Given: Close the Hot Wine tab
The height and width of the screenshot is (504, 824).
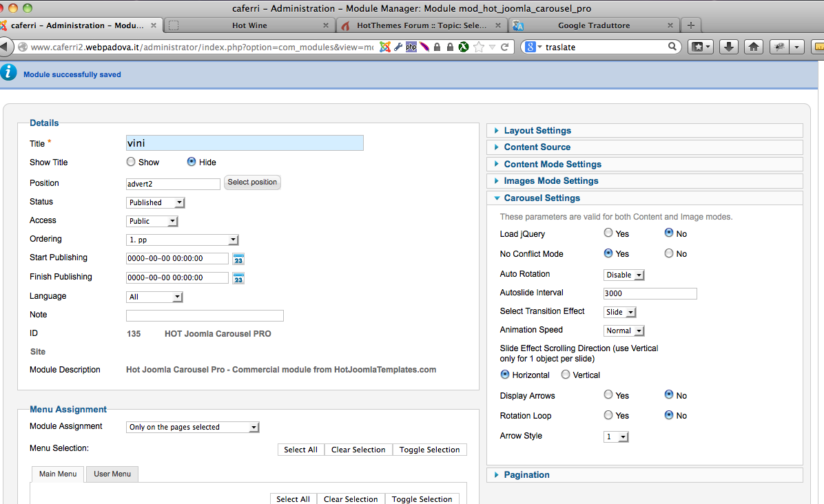Looking at the screenshot, I should point(326,25).
